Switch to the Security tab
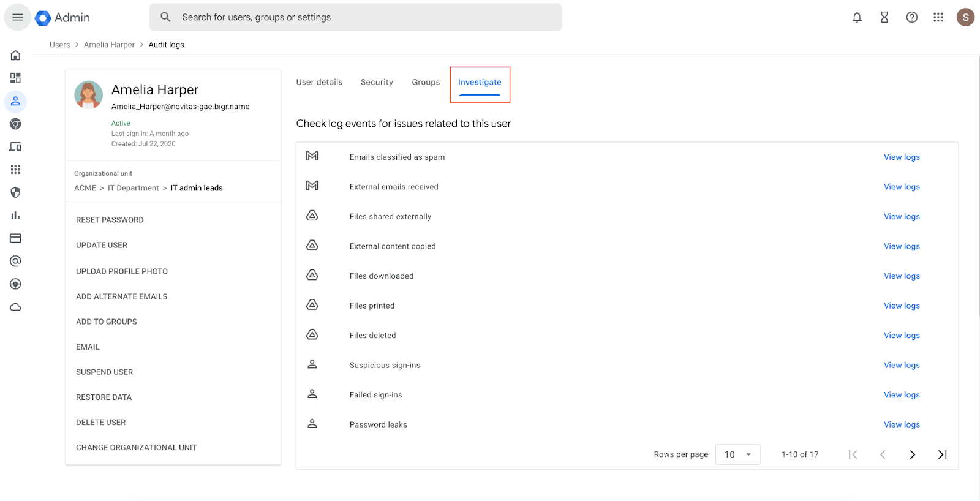 click(377, 82)
